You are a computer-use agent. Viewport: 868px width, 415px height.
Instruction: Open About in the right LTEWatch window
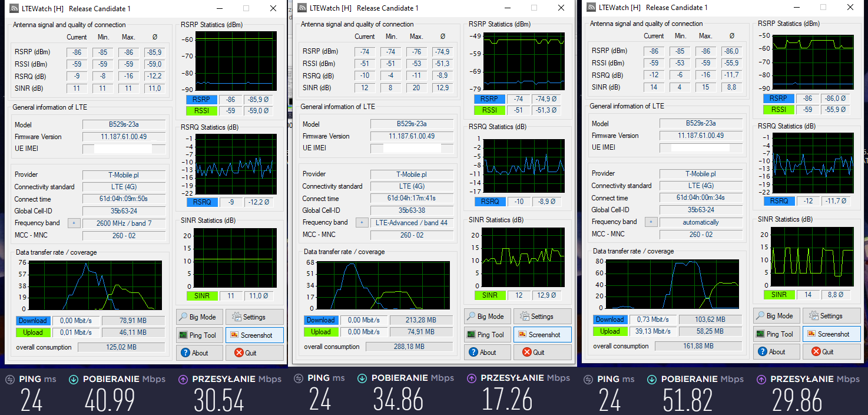tap(776, 352)
